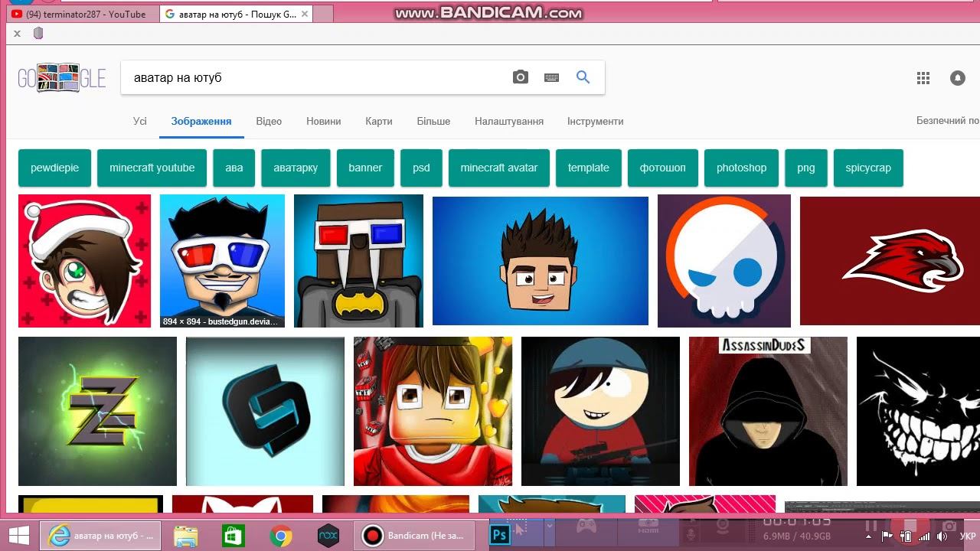Click the taskbar volume speaker icon
The image size is (980, 551).
click(942, 536)
